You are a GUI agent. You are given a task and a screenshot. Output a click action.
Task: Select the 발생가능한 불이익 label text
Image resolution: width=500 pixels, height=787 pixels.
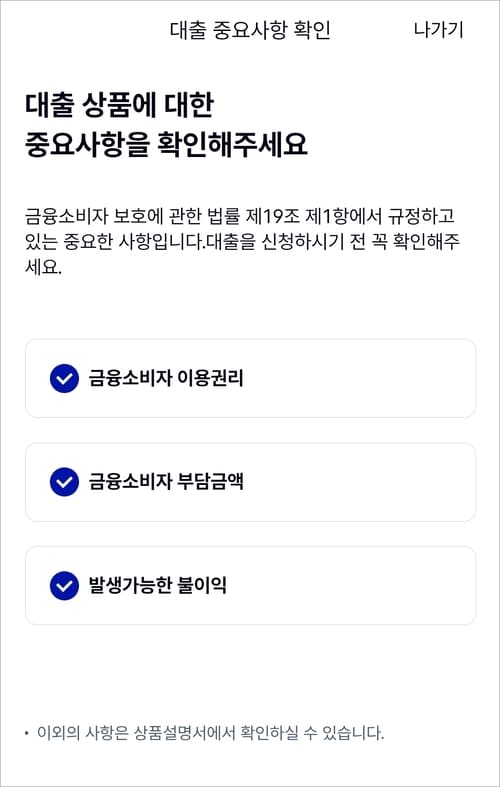pyautogui.click(x=158, y=586)
